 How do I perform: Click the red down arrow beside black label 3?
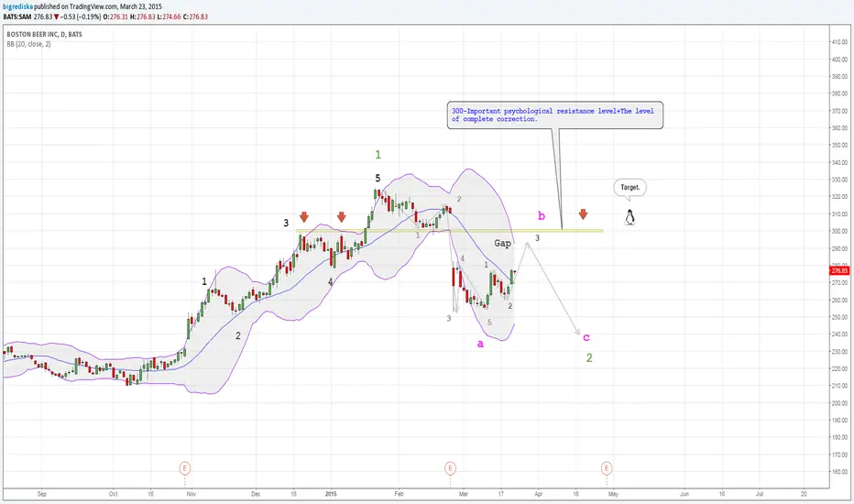[x=304, y=217]
